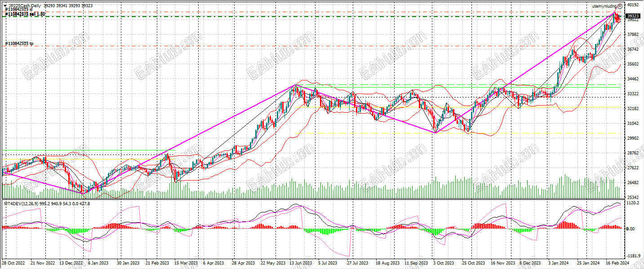Click the utemyniudng expert advisor name
Screen dimensions: 644x269
604,6
